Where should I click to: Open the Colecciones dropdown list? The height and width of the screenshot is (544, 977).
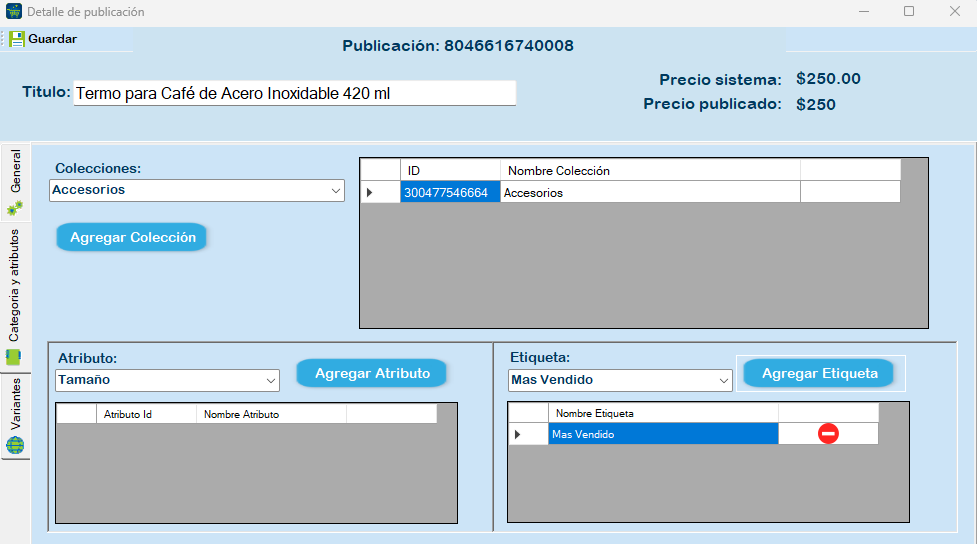[335, 190]
